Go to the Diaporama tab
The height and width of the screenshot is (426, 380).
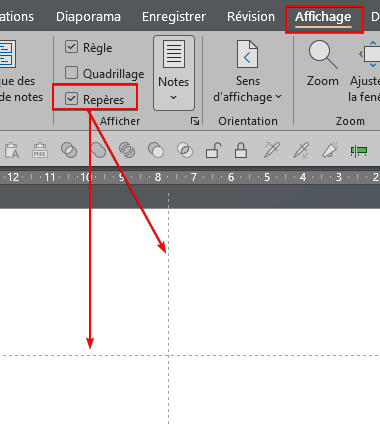click(88, 17)
